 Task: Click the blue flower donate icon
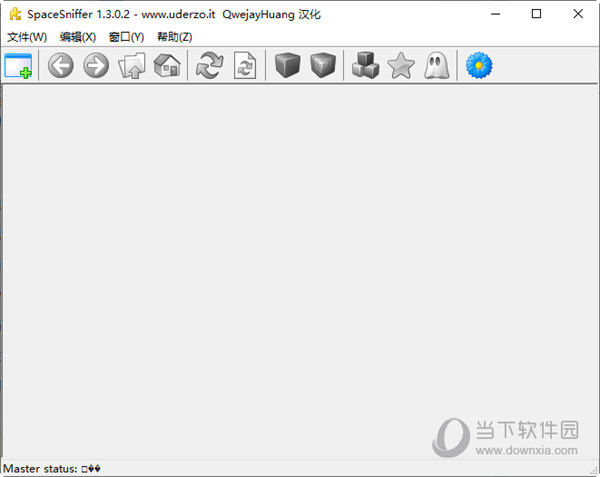point(479,67)
